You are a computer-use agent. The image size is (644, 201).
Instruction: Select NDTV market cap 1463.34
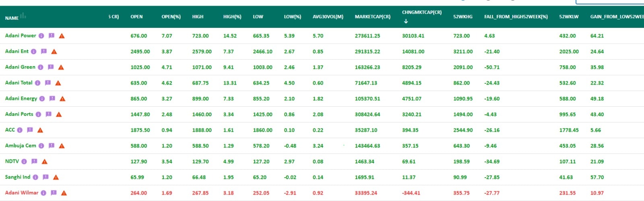pos(365,162)
